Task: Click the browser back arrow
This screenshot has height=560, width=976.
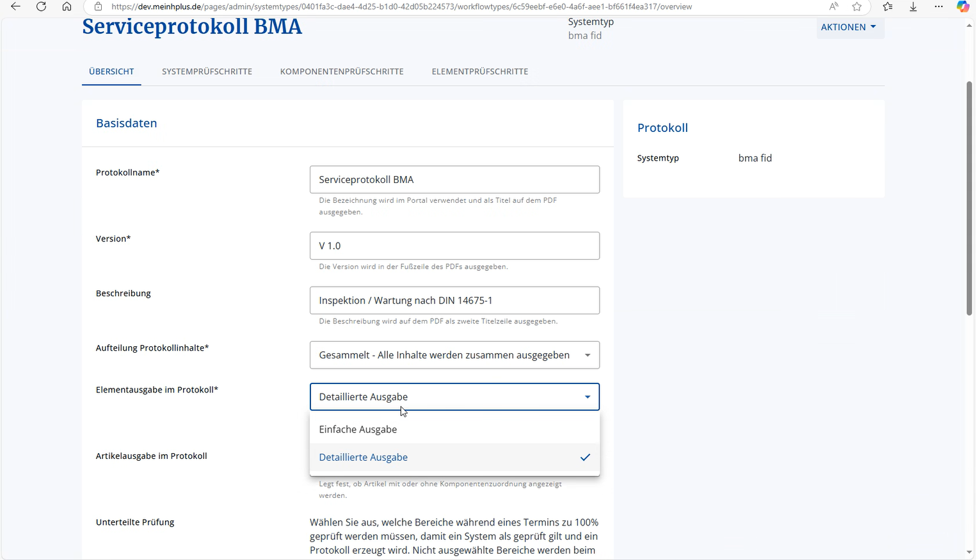Action: coord(16,6)
